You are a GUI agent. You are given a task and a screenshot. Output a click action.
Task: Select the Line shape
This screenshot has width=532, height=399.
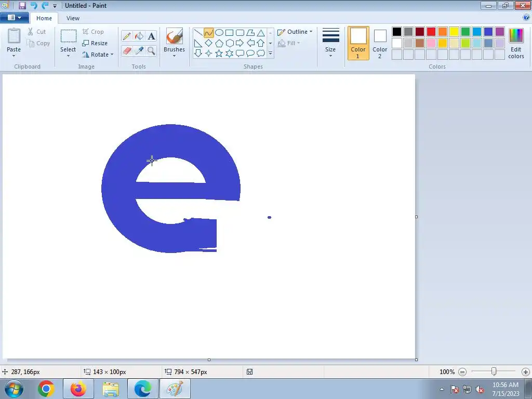(198, 33)
